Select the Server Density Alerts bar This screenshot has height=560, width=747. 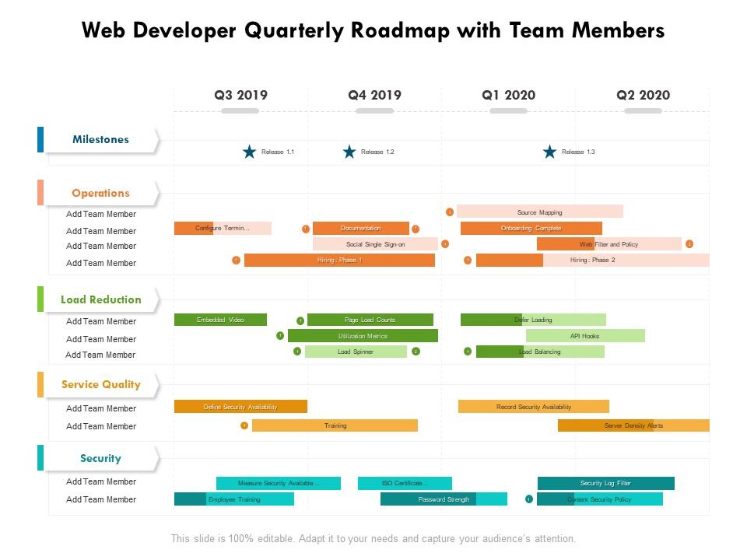(633, 425)
